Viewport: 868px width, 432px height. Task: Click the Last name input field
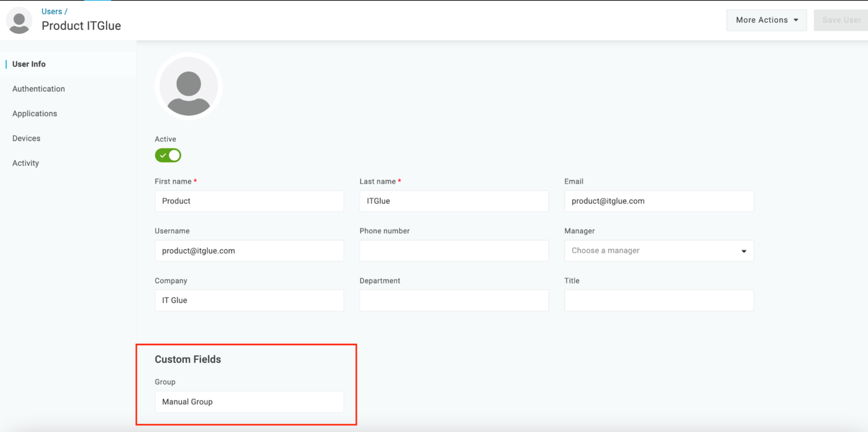(454, 201)
